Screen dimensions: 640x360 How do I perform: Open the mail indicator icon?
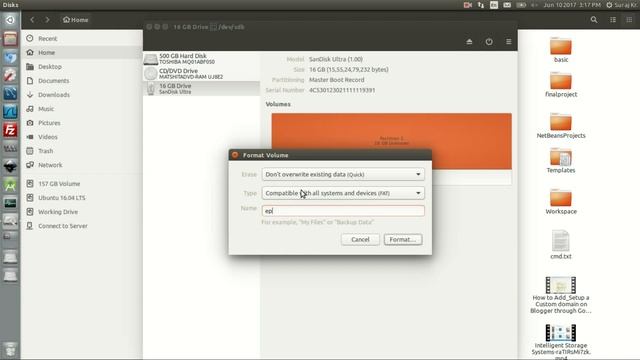coord(507,5)
